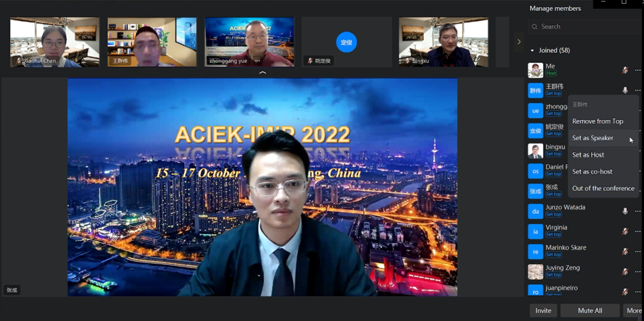Click the search magnifier icon in Manage members
Screen dimensions: 644x321
[534, 26]
